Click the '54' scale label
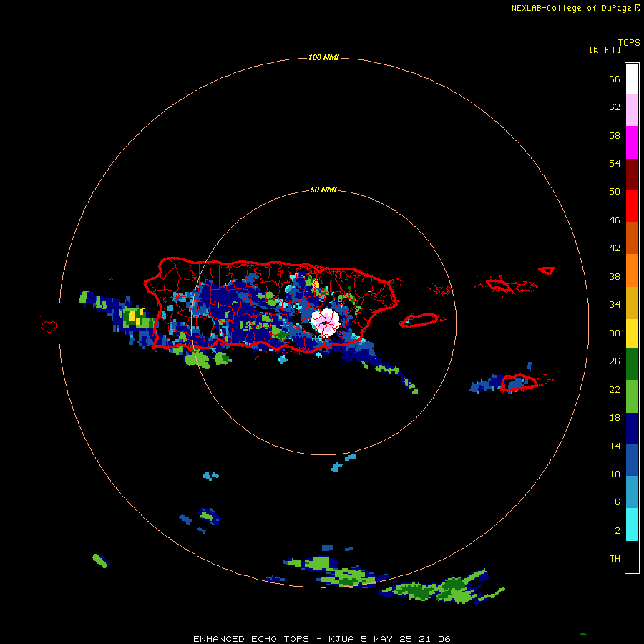The width and height of the screenshot is (644, 644). pyautogui.click(x=615, y=163)
